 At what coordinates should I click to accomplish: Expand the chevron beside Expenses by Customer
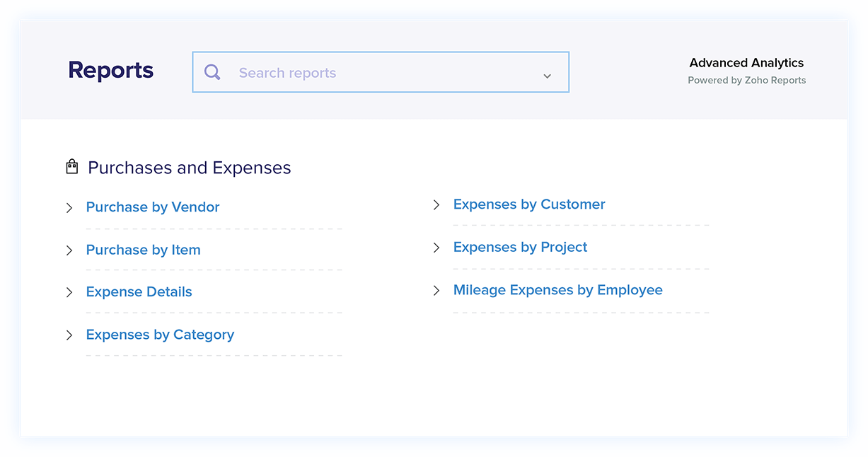pos(436,205)
